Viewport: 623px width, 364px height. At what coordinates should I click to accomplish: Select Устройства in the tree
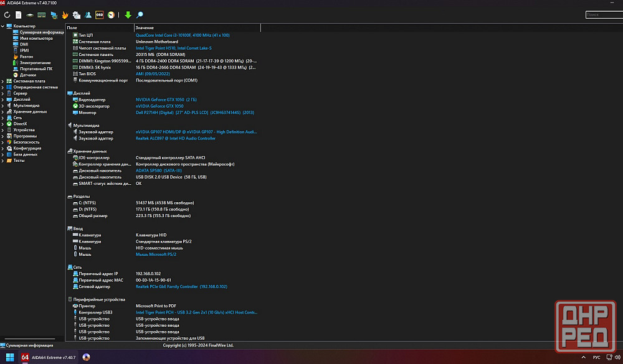point(24,130)
